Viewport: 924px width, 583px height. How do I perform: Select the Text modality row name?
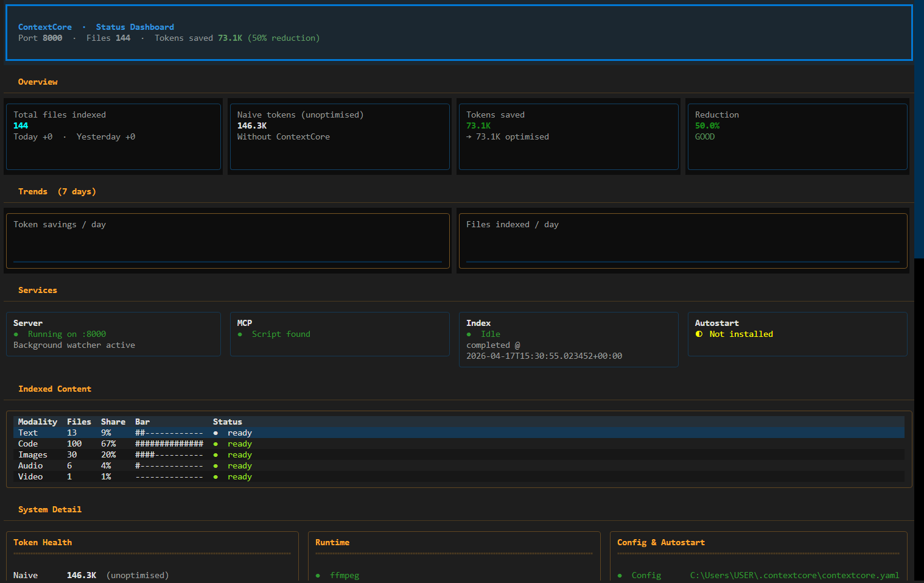click(28, 433)
